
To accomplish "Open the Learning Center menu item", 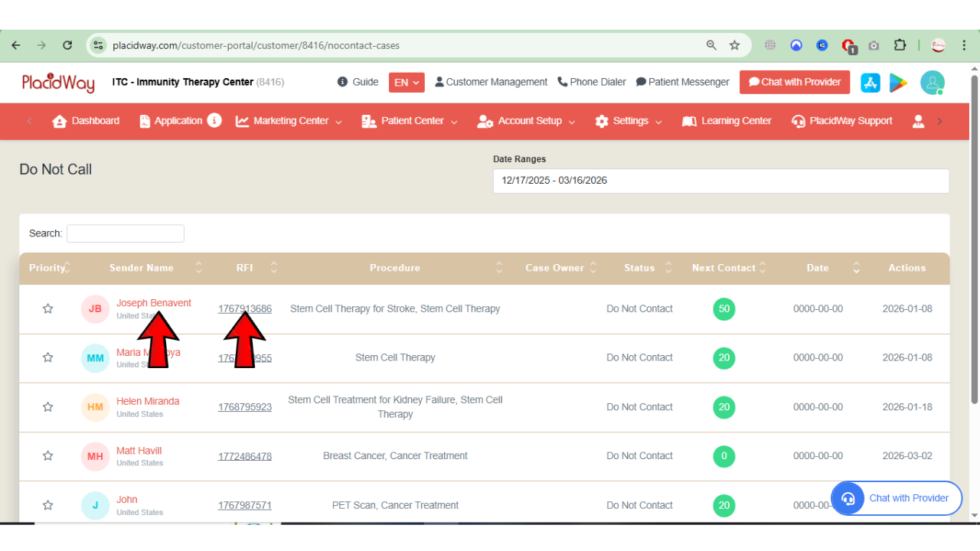I will click(x=727, y=122).
